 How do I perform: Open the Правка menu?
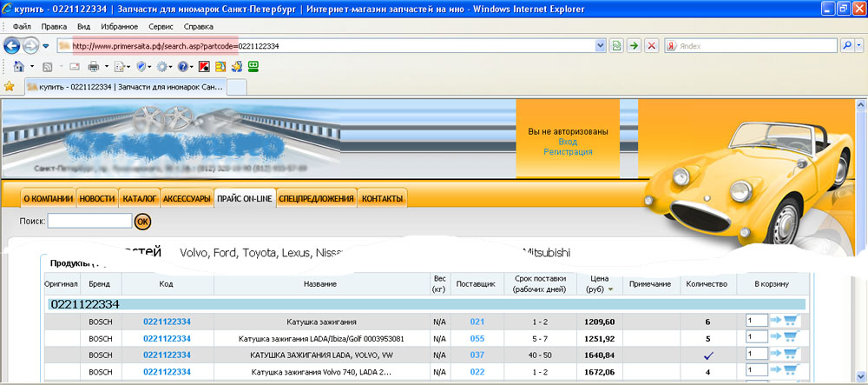click(54, 27)
